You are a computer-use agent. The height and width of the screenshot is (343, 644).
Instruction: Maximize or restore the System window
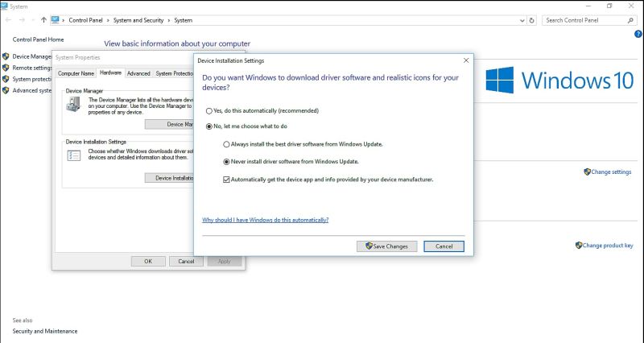click(609, 6)
